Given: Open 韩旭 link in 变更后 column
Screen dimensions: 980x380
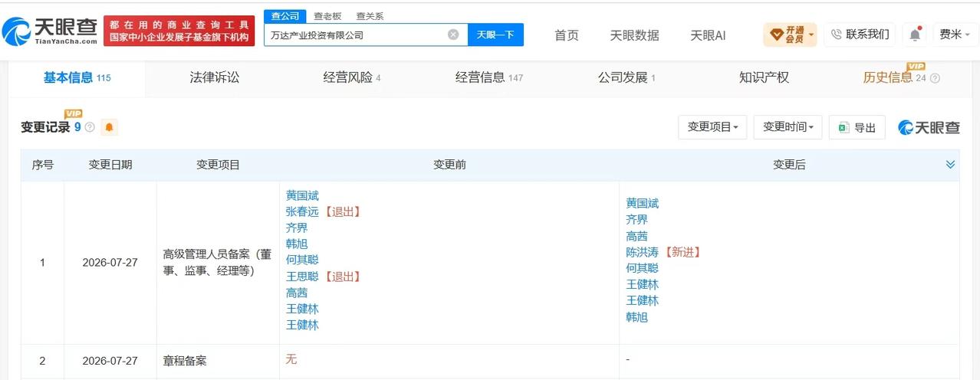Looking at the screenshot, I should (x=636, y=316).
